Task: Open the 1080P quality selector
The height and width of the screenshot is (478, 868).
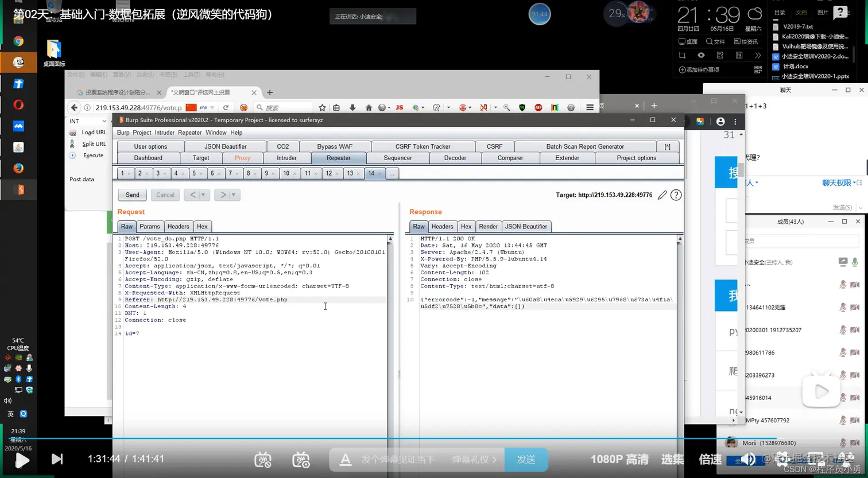Action: (619, 460)
